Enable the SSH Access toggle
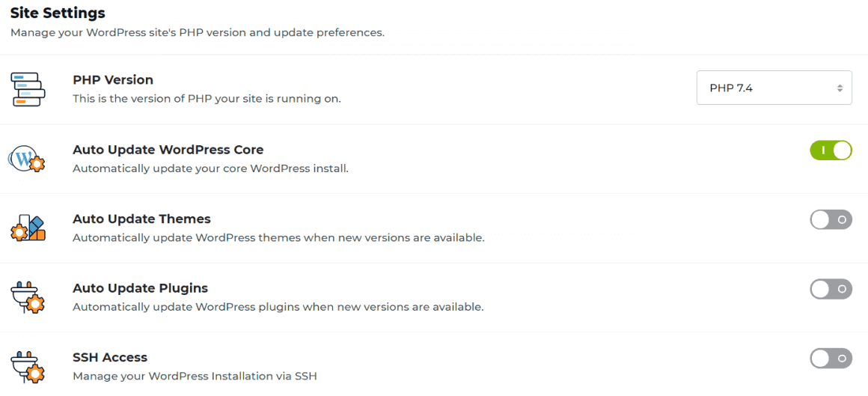 coord(831,359)
